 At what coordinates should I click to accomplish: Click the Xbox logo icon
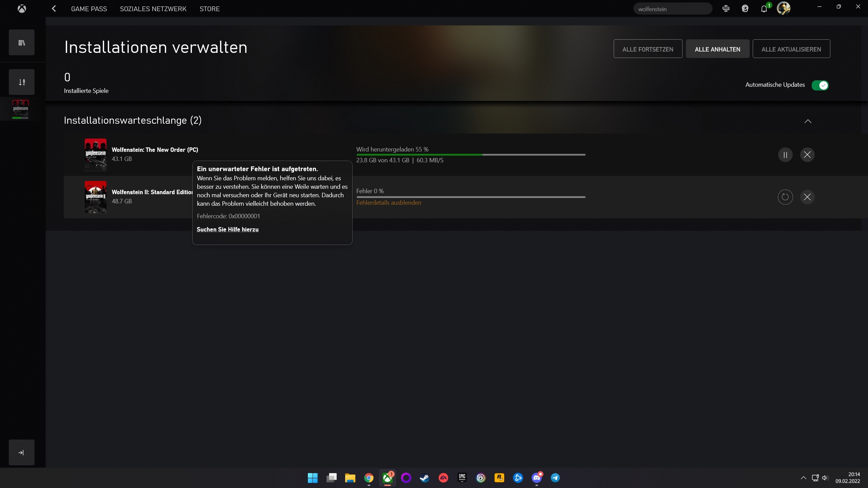[22, 9]
